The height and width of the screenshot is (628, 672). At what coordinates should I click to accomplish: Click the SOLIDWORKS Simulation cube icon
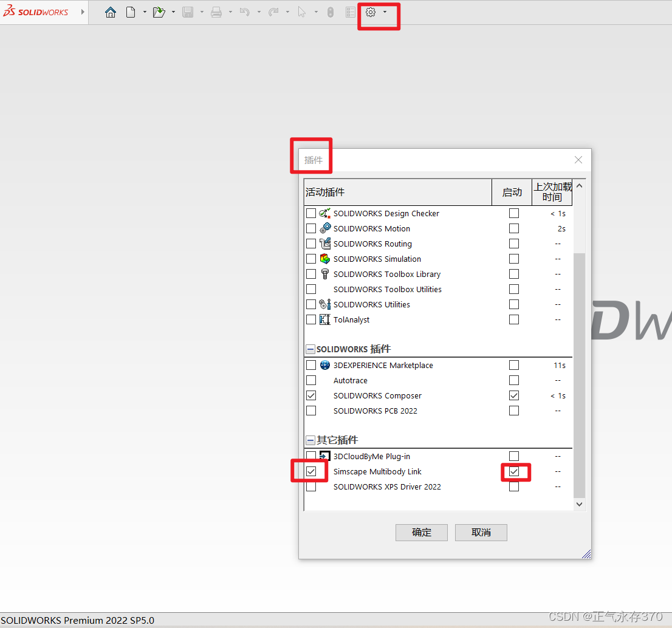(324, 259)
